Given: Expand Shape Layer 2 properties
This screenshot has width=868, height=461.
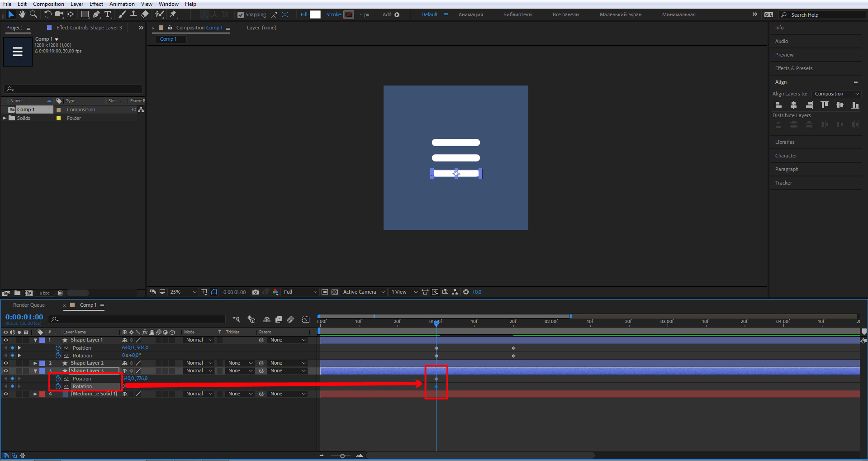Looking at the screenshot, I should [35, 363].
